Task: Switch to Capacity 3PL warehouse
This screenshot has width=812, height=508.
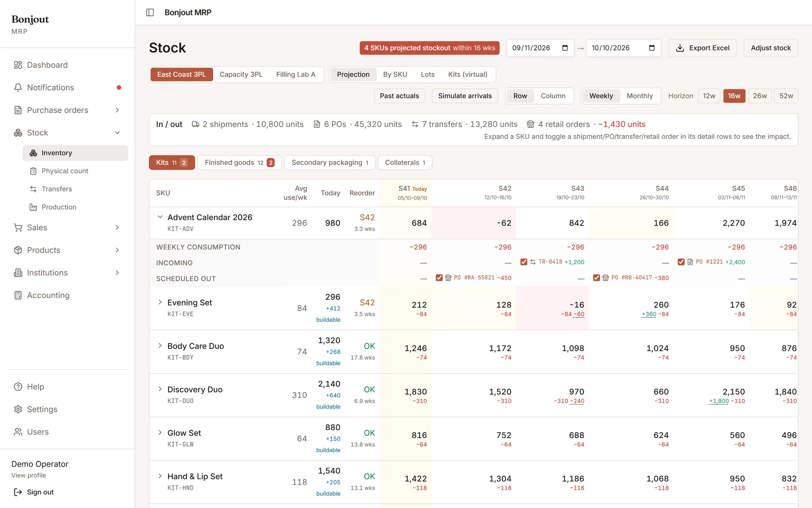Action: (x=241, y=75)
